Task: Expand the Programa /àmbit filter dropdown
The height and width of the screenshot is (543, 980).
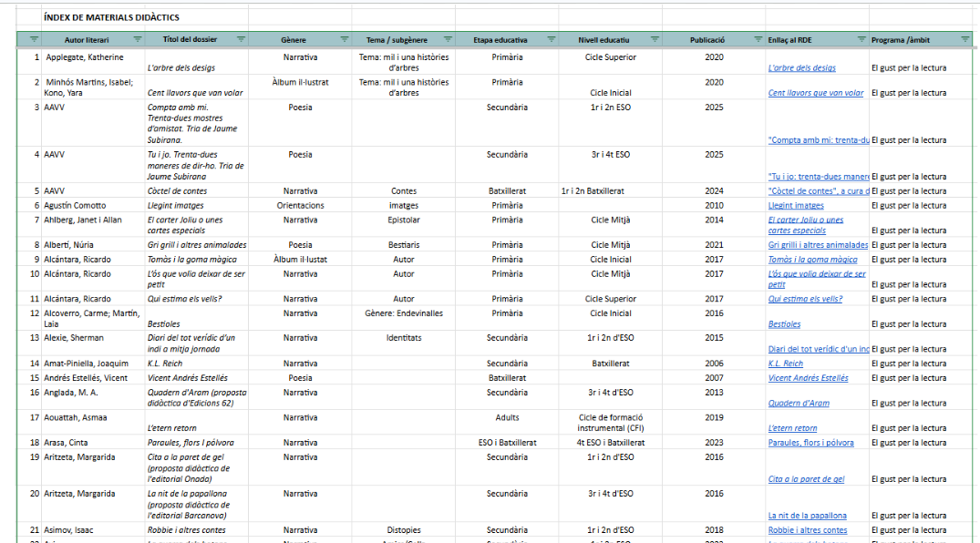Action: tap(965, 39)
